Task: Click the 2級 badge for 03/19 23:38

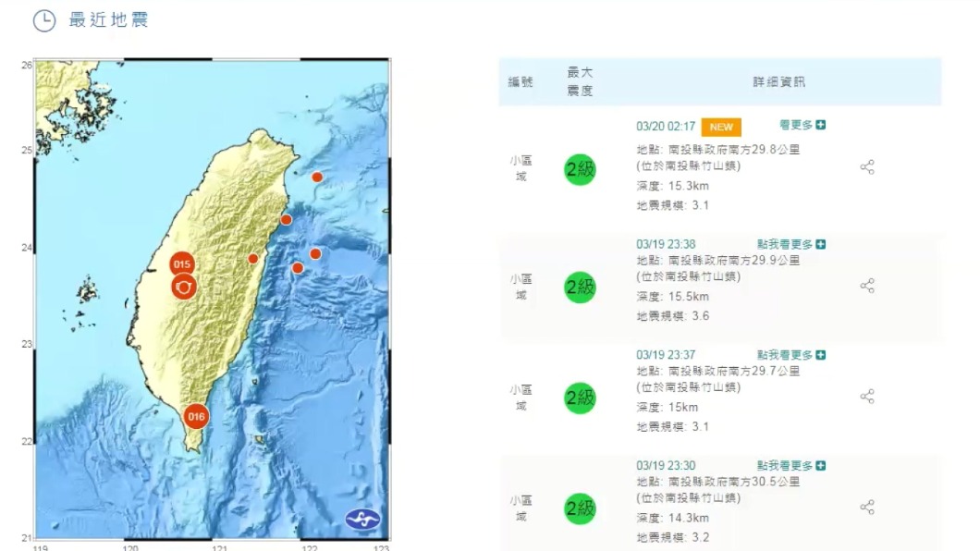Action: 580,288
